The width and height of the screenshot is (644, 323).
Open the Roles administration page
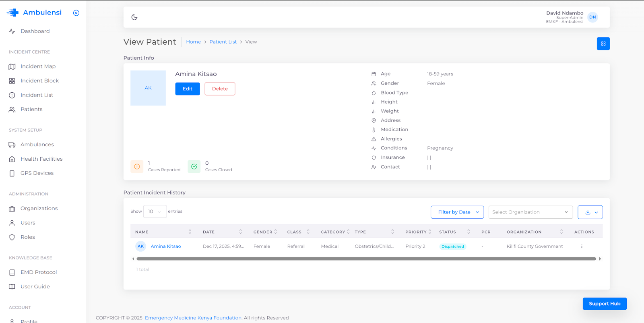(27, 237)
